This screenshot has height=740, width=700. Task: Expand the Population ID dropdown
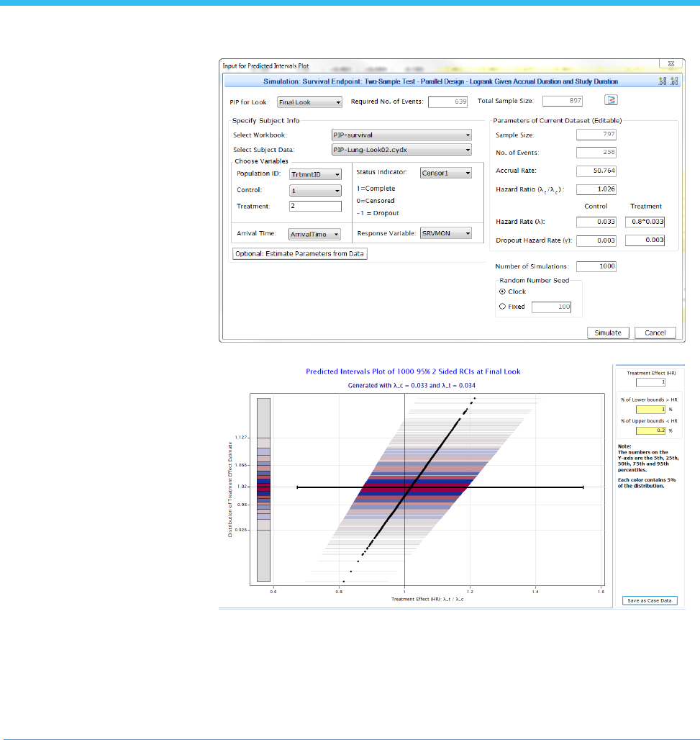[315, 174]
